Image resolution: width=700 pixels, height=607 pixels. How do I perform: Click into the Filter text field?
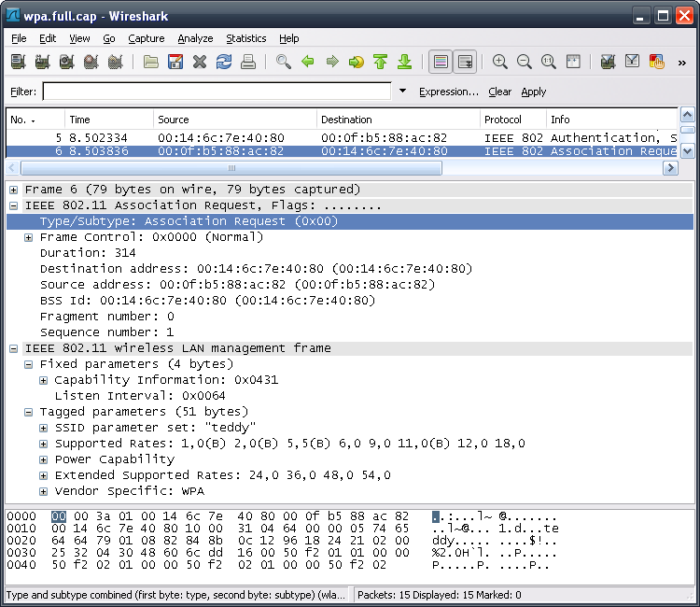[x=217, y=92]
